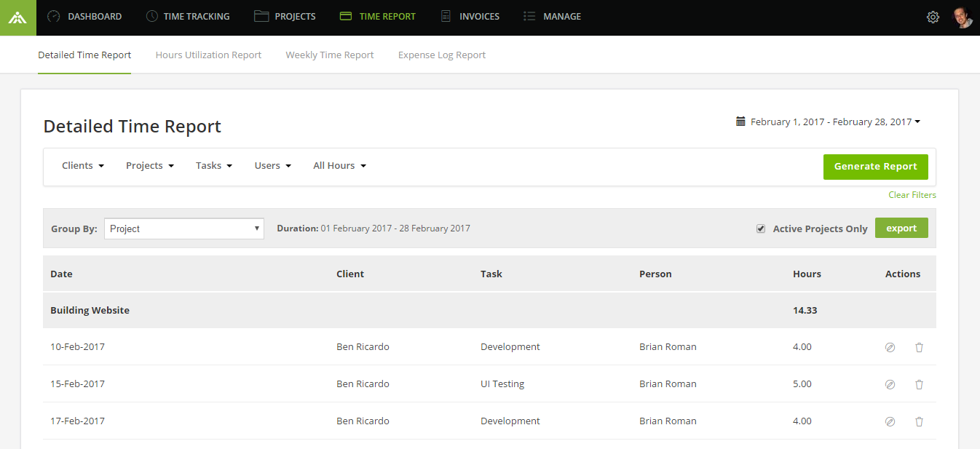Edit the 17-Feb-2017 time entry
Screen dimensions: 980x449
coord(890,421)
